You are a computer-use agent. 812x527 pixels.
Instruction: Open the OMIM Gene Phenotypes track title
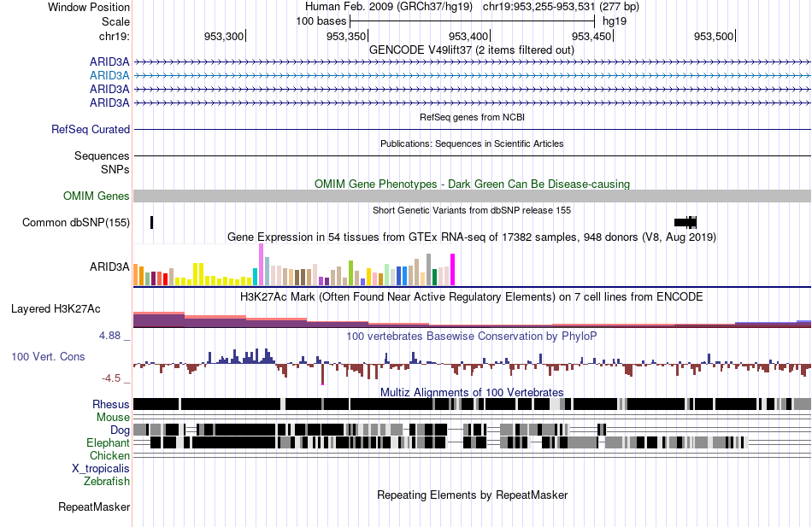click(x=472, y=184)
